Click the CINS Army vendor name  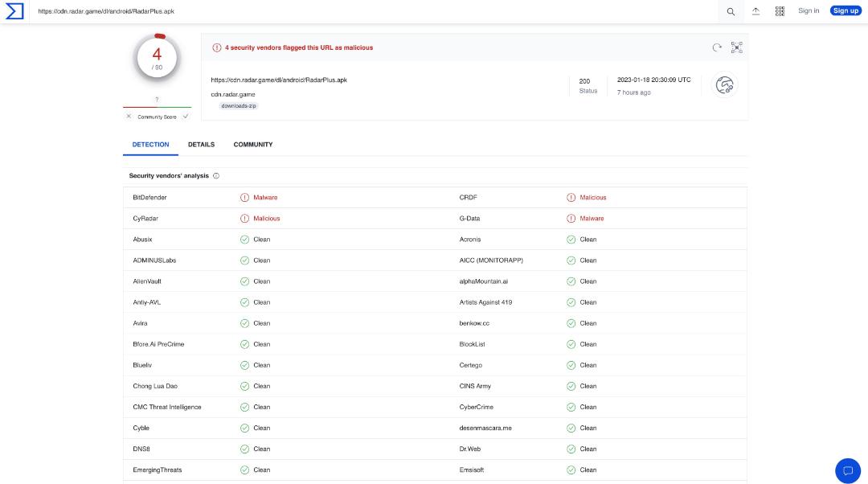click(x=475, y=386)
